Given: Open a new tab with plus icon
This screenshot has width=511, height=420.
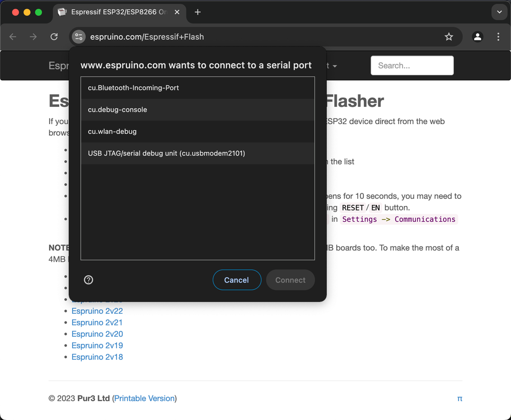Looking at the screenshot, I should tap(198, 12).
